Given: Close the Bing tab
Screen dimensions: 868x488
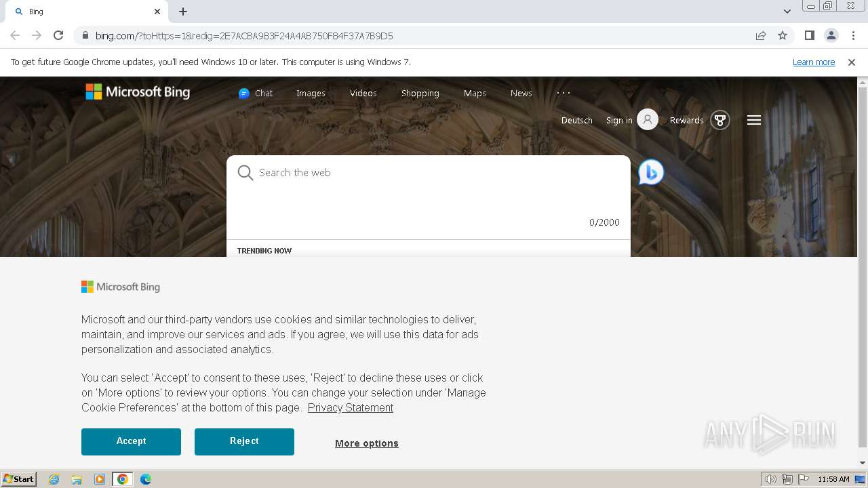Looking at the screenshot, I should tap(157, 12).
